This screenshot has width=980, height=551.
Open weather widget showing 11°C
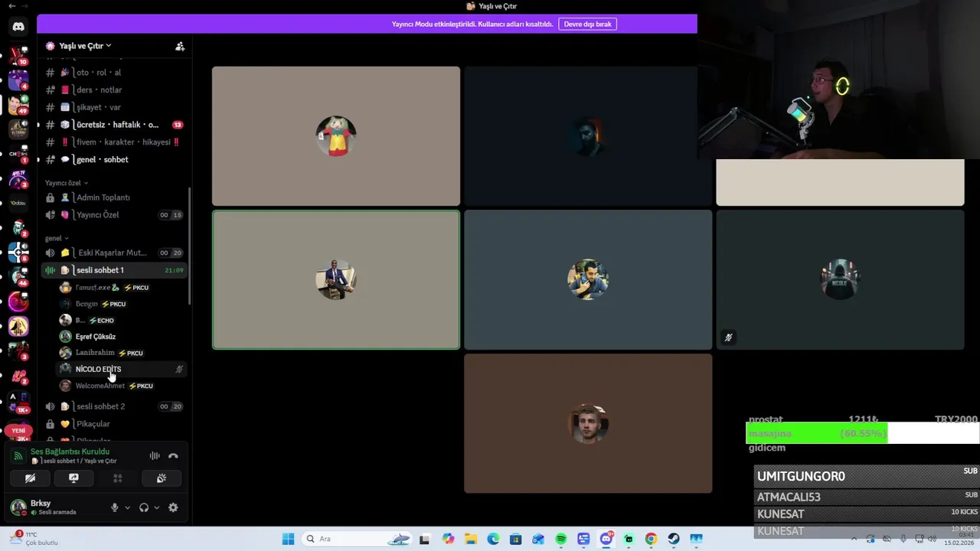[34, 539]
